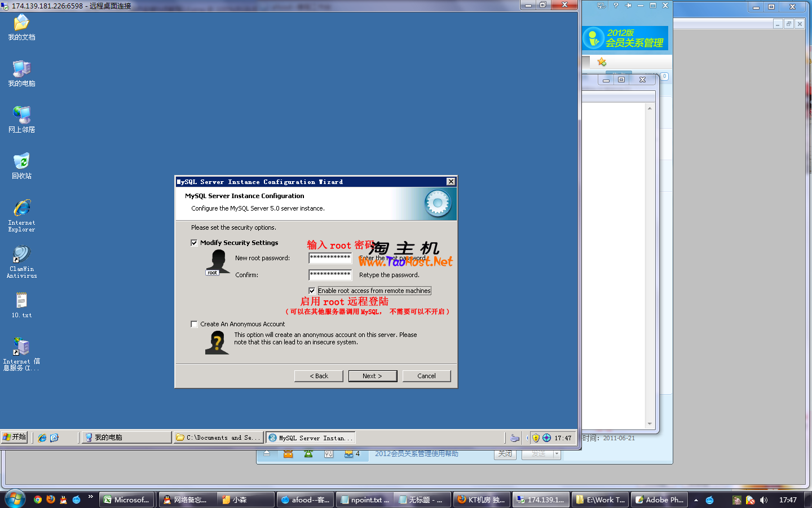Open the remote 开始 Start menu
Screen dimensions: 812x508
coord(14,437)
